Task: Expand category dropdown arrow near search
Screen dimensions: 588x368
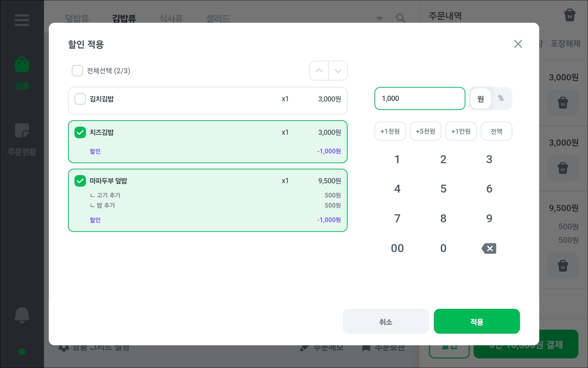Action: (x=380, y=19)
